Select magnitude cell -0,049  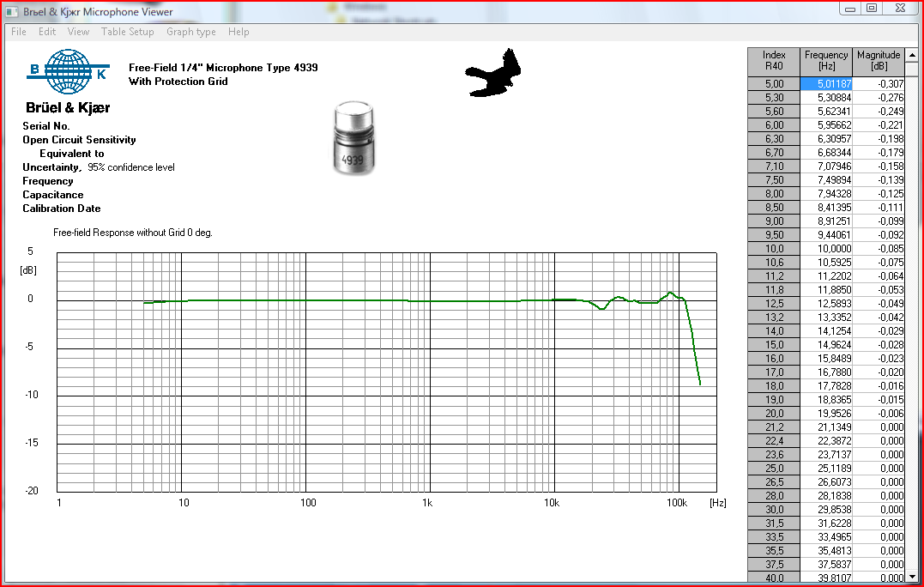[x=879, y=304]
